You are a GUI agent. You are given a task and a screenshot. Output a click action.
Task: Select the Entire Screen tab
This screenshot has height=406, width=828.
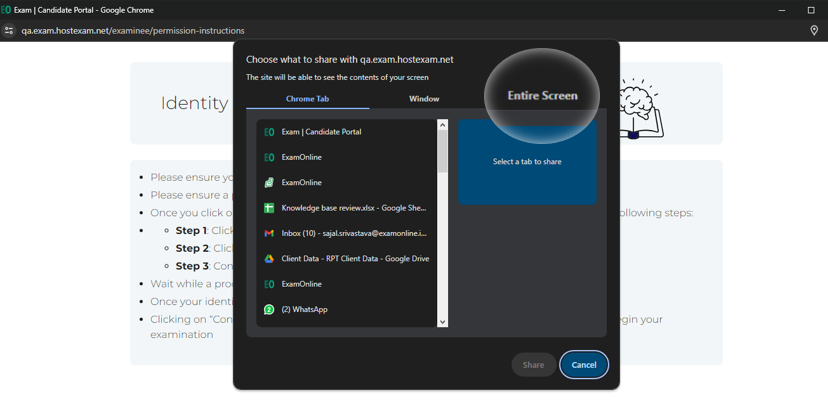point(542,96)
